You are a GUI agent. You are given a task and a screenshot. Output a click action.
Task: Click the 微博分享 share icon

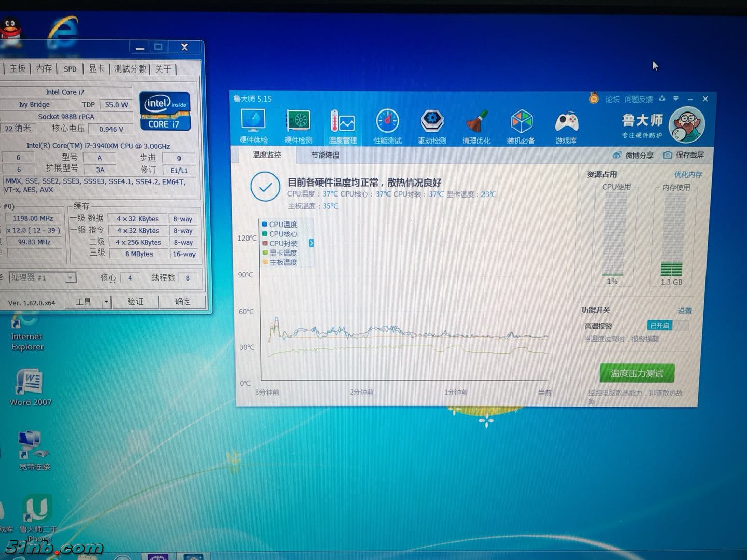click(x=633, y=155)
